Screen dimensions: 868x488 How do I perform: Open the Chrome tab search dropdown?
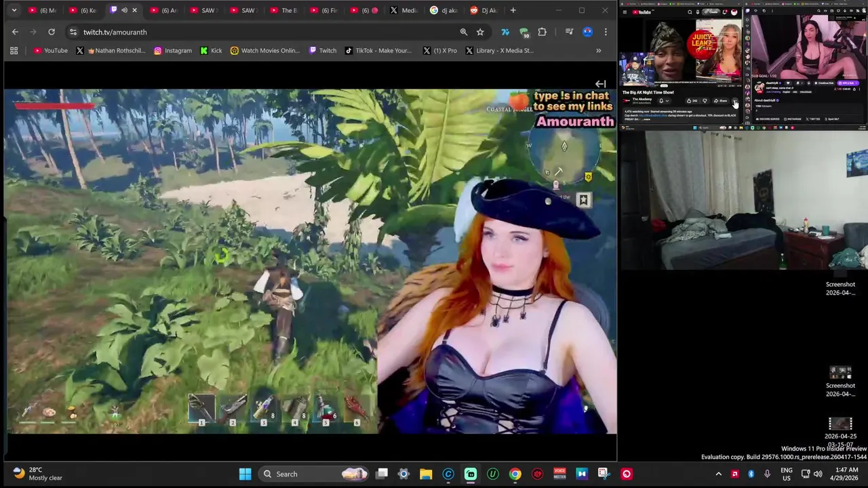tap(14, 10)
